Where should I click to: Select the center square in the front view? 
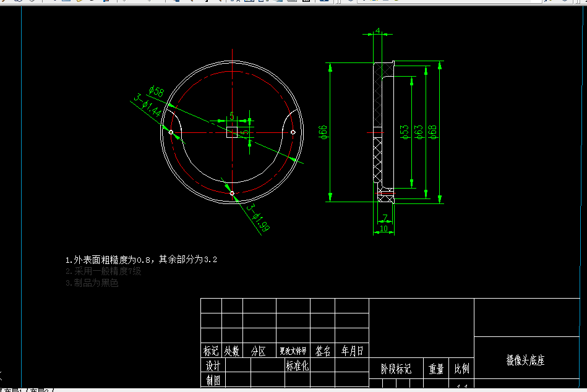232,132
